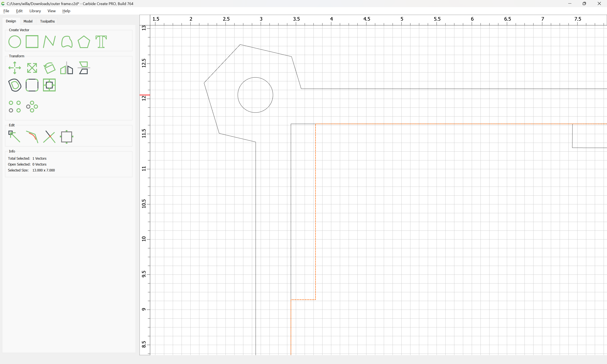
Task: Activate the Join vectors tool
Action: [x=32, y=137]
